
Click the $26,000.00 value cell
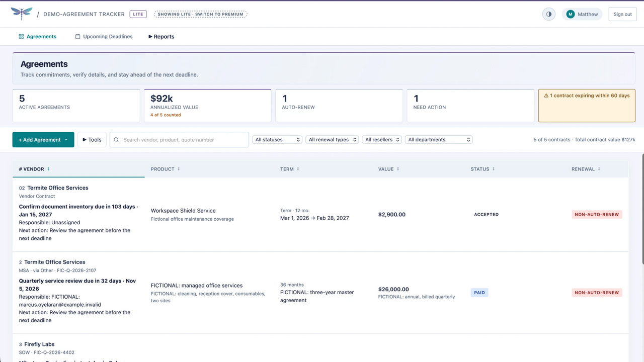[x=393, y=289]
